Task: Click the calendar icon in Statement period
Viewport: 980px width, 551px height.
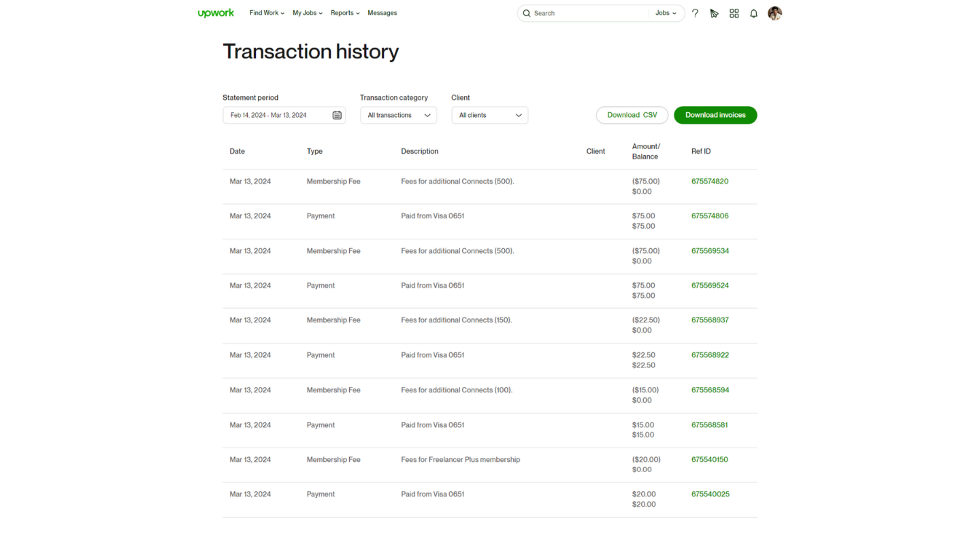Action: [337, 115]
